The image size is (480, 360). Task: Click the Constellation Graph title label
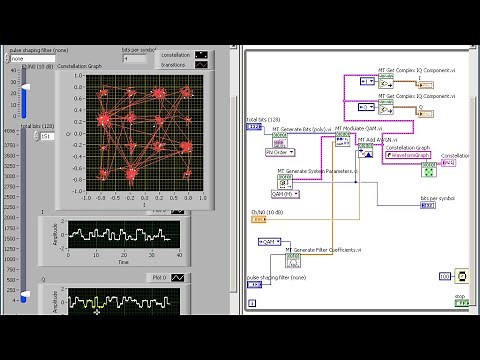(79, 66)
